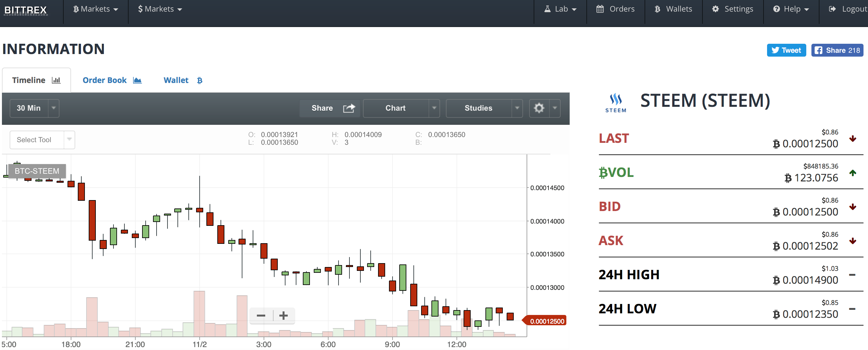Viewport: 868px width, 350px height.
Task: Click the 11/2 date label on axis
Action: click(x=199, y=345)
